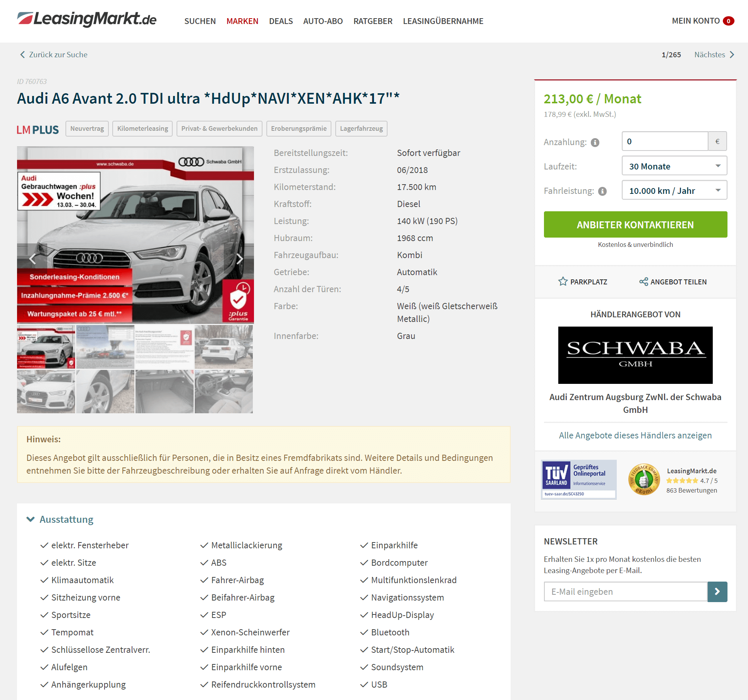The height and width of the screenshot is (700, 748).
Task: Click the Angebot teilen button
Action: (673, 282)
